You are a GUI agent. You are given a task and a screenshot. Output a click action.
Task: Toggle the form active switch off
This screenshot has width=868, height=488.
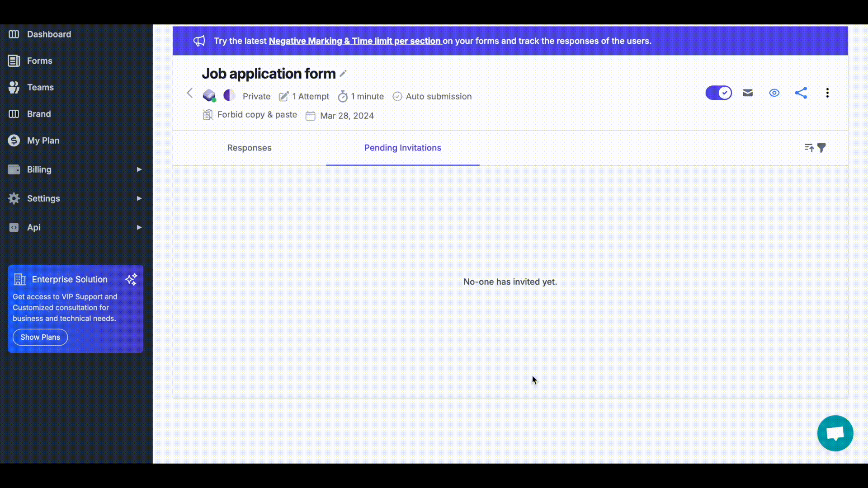pyautogui.click(x=718, y=93)
